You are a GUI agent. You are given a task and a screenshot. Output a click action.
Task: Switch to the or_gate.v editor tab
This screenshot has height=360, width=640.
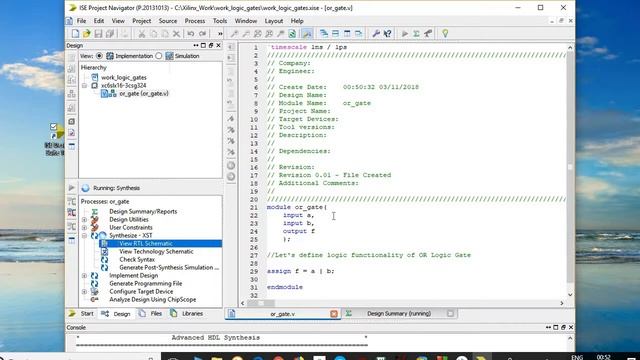click(282, 314)
